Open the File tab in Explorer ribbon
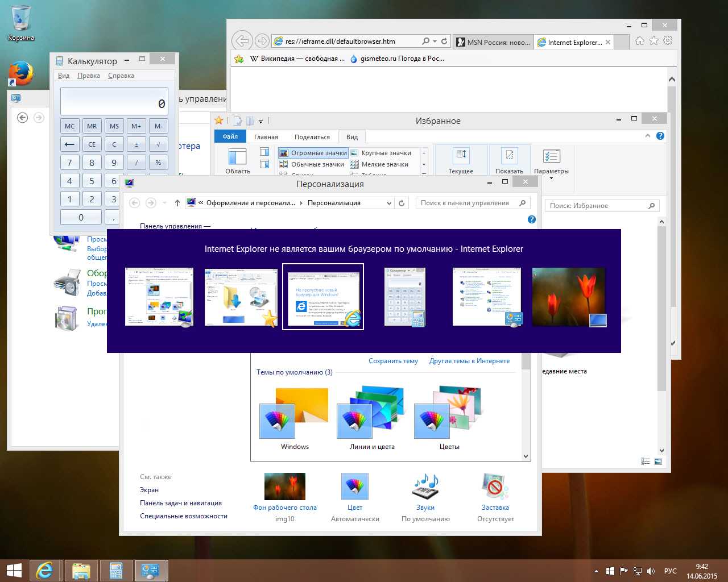The width and height of the screenshot is (728, 582). point(230,136)
